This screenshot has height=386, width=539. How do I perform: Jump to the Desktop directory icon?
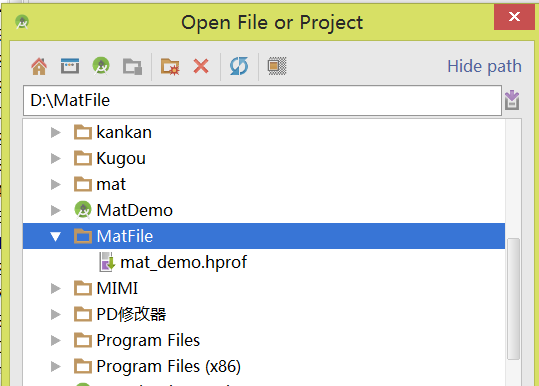pos(70,66)
